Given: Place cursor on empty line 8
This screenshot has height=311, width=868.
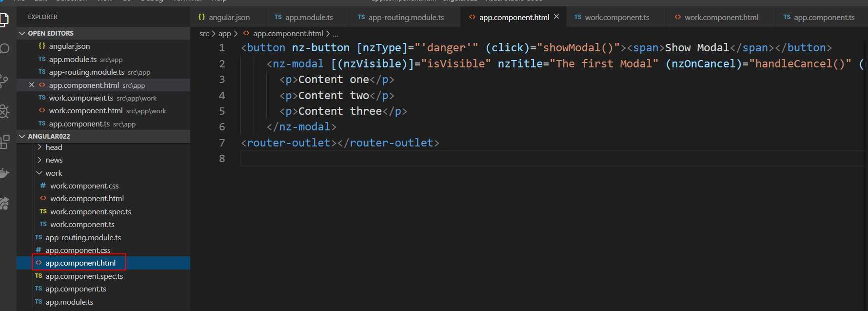Looking at the screenshot, I should coord(551,158).
